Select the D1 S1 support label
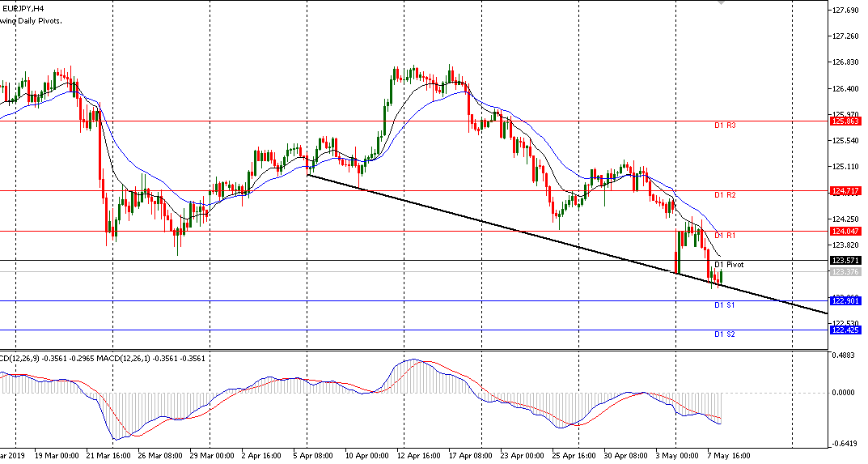 (x=724, y=305)
